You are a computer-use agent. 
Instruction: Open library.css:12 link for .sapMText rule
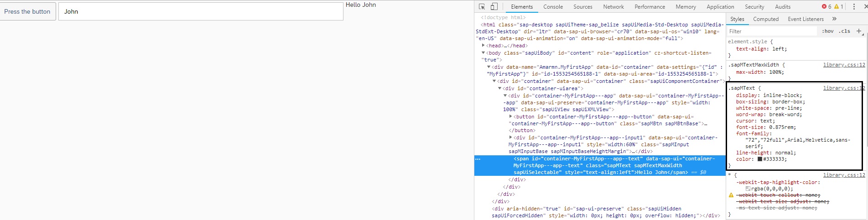coord(844,88)
